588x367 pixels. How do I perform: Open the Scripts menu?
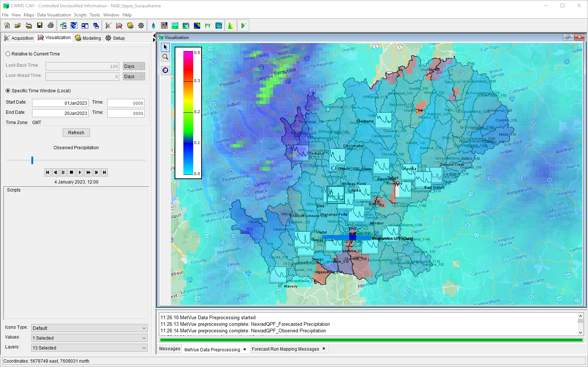(x=80, y=15)
